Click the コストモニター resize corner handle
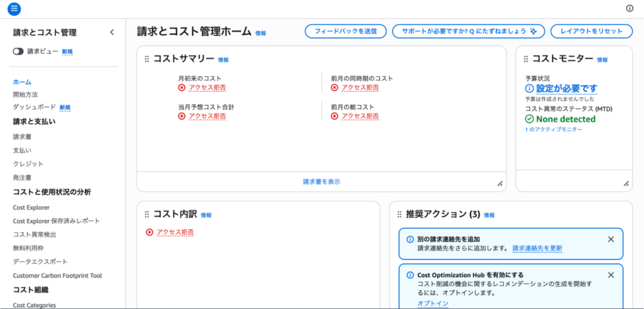Viewport: 644px width, 309px height. pyautogui.click(x=626, y=183)
